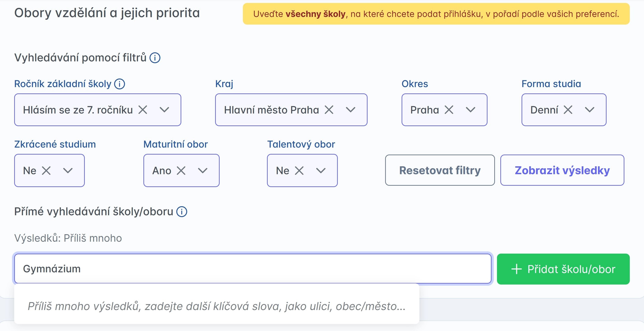Clear the Denní value in Forma studia
The height and width of the screenshot is (331, 644).
click(x=568, y=110)
